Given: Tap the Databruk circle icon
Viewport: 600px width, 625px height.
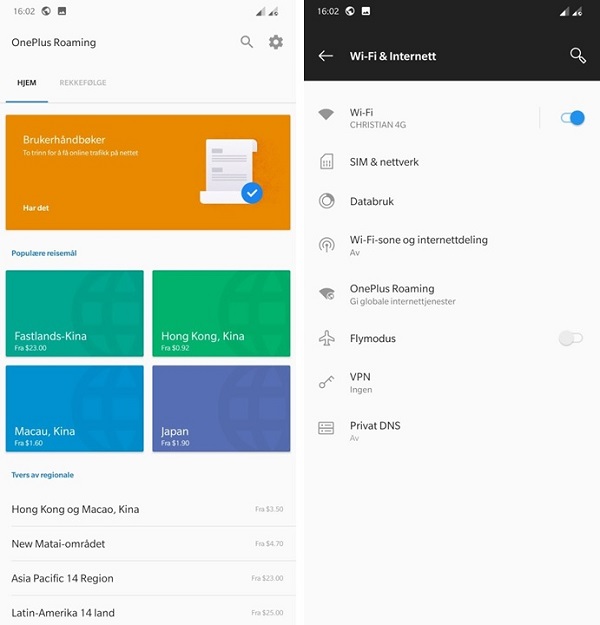Looking at the screenshot, I should pos(326,201).
